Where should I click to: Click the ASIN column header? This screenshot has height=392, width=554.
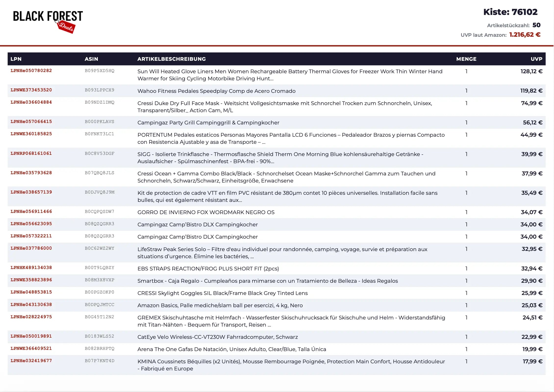pos(91,59)
